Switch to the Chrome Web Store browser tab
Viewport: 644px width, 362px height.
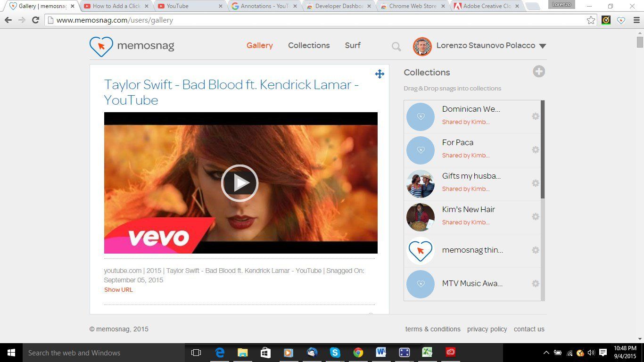click(412, 6)
